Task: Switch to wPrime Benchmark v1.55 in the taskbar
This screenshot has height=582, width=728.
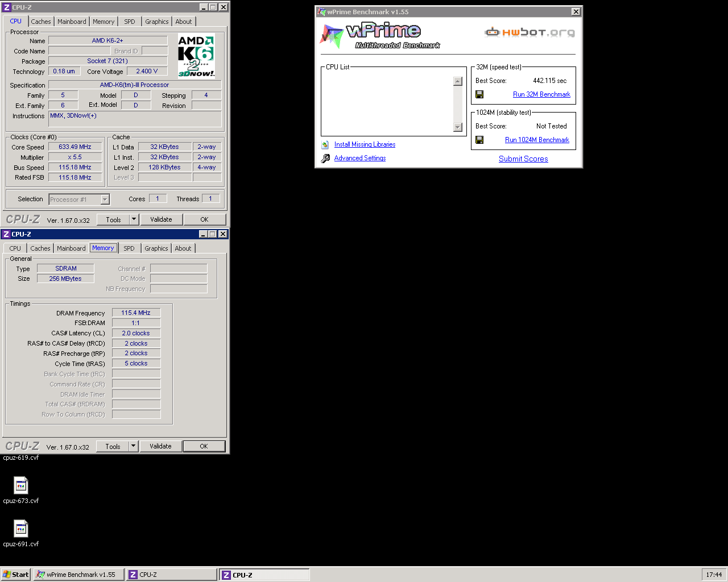Action: click(x=78, y=575)
